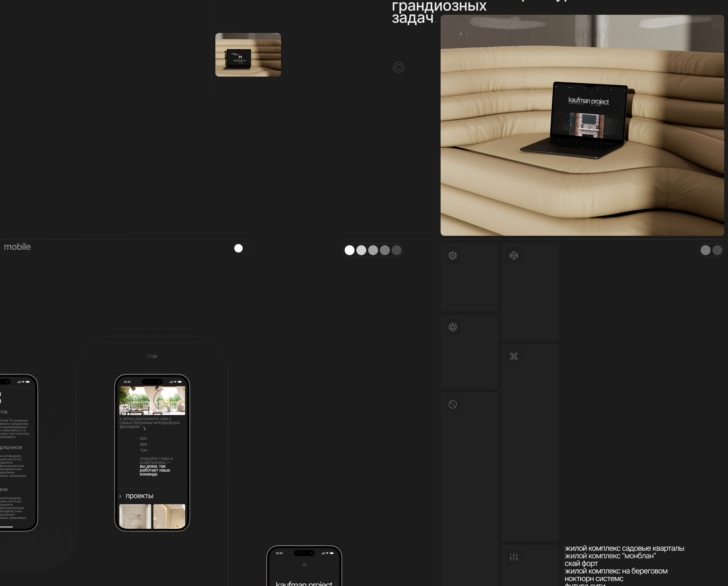Click the copyright symbol icon
Image resolution: width=728 pixels, height=586 pixels.
(x=399, y=67)
